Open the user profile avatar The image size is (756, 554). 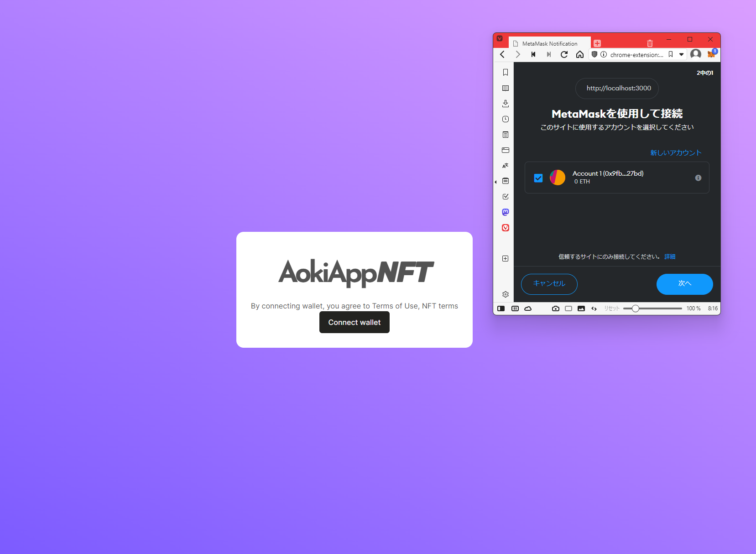(x=696, y=54)
